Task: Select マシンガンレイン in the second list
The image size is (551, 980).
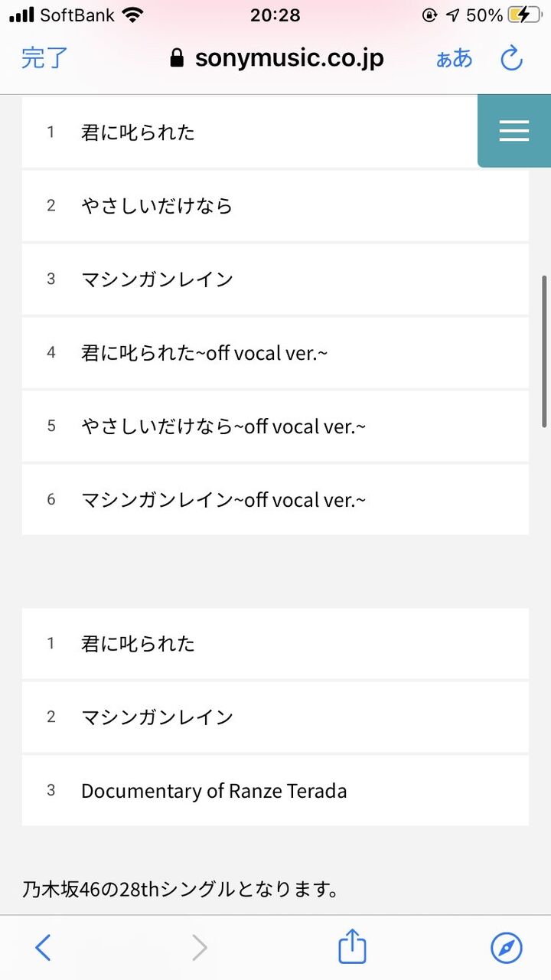Action: pos(275,717)
